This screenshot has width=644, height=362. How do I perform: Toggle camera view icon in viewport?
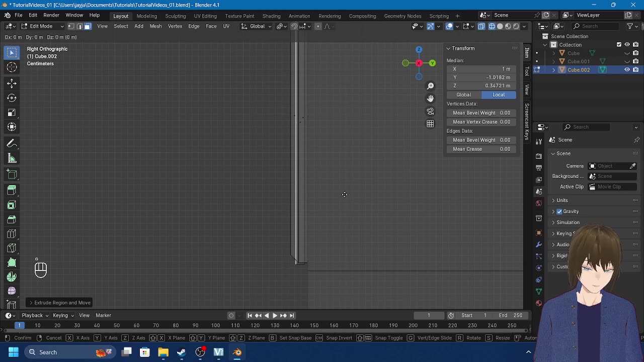(430, 111)
